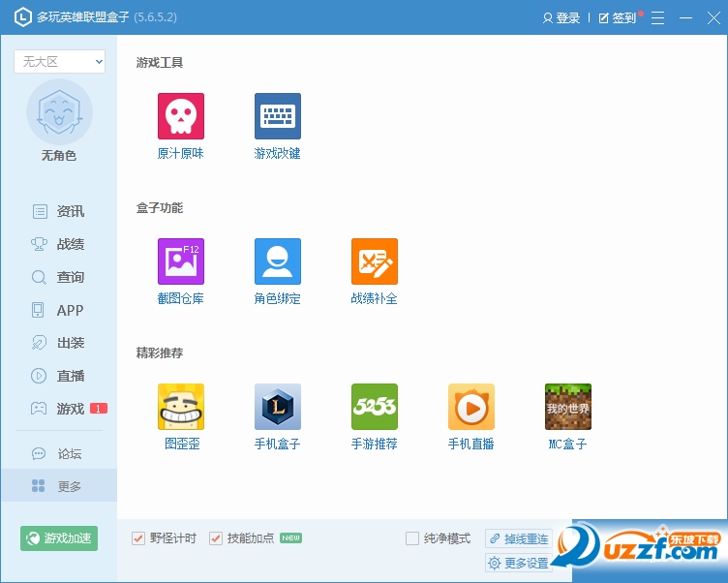The image size is (728, 583).
Task: Open the 原汁原味 skull tool icon
Action: click(181, 116)
